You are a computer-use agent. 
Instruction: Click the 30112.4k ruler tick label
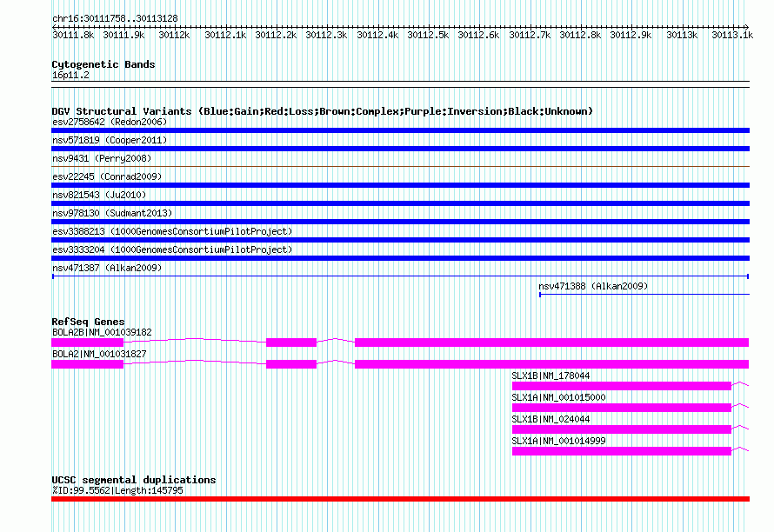pos(377,35)
